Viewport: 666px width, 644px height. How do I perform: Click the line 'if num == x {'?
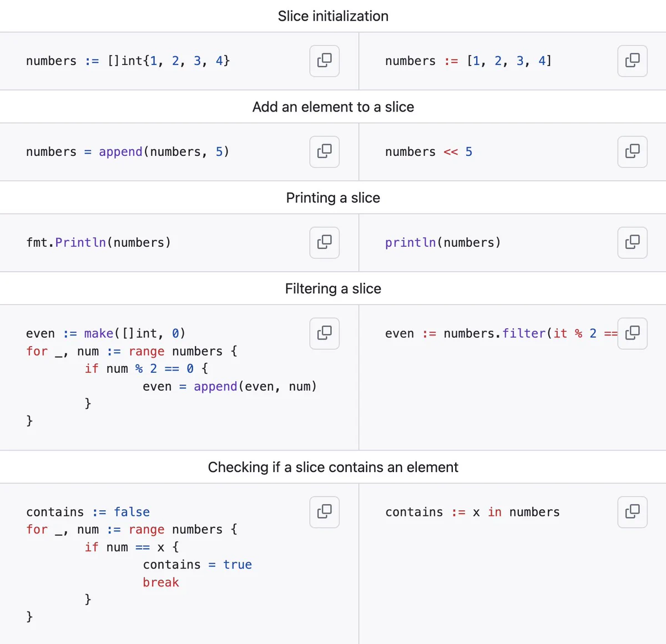(132, 547)
